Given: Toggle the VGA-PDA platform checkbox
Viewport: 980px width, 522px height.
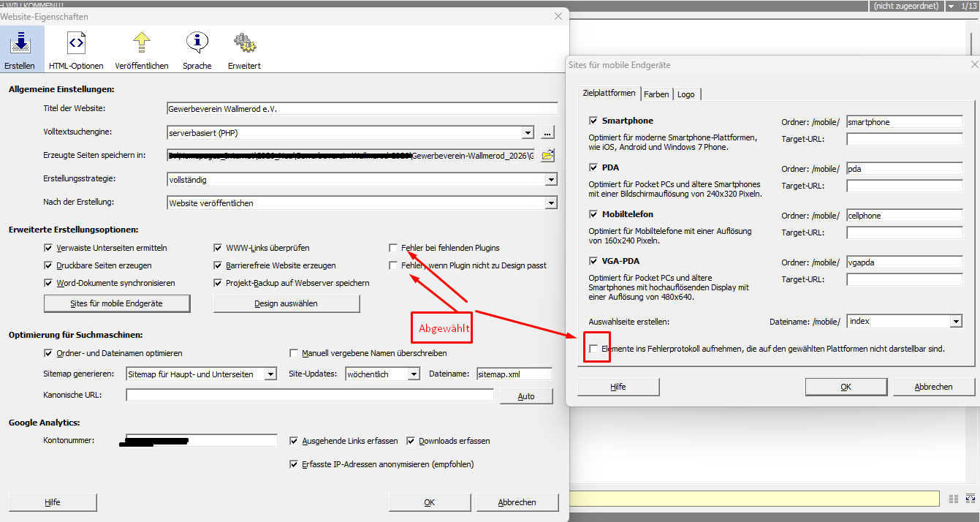Looking at the screenshot, I should point(593,261).
